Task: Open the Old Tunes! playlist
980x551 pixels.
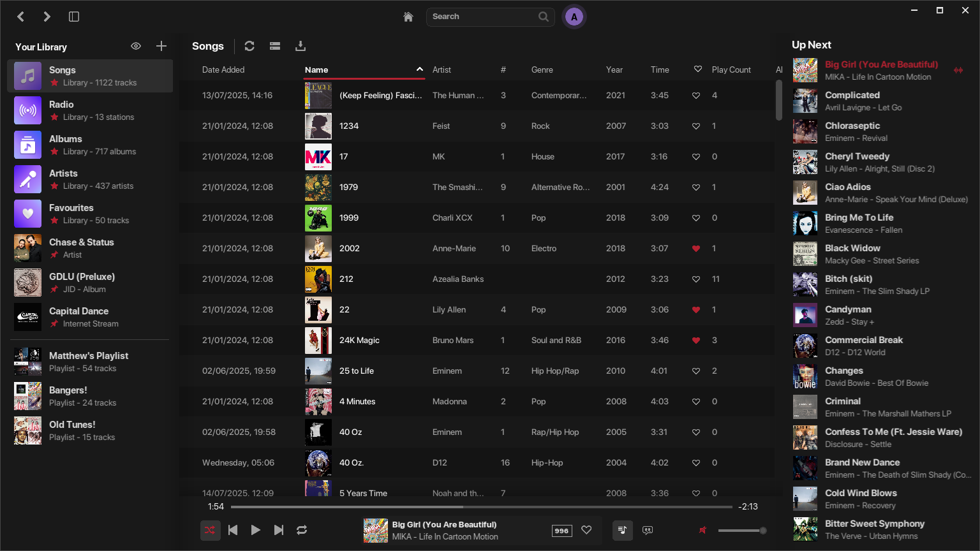Action: 90,430
